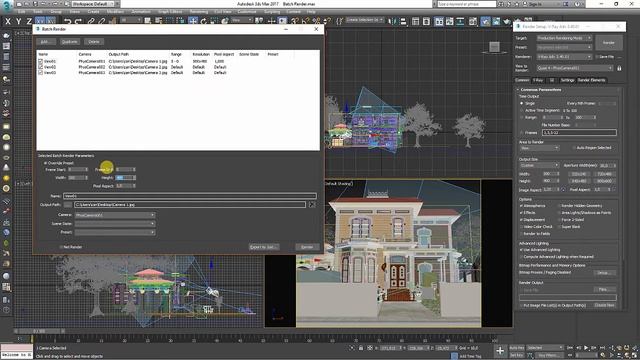Click the Export to .bat button
The image size is (640, 360).
264,247
